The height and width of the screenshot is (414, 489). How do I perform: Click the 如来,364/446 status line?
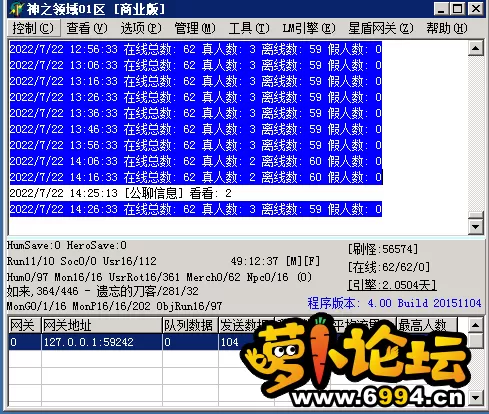click(102, 292)
